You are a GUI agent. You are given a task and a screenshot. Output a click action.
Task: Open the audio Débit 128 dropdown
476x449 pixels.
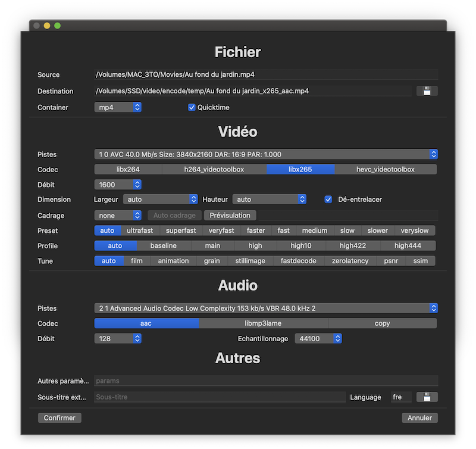coord(118,338)
